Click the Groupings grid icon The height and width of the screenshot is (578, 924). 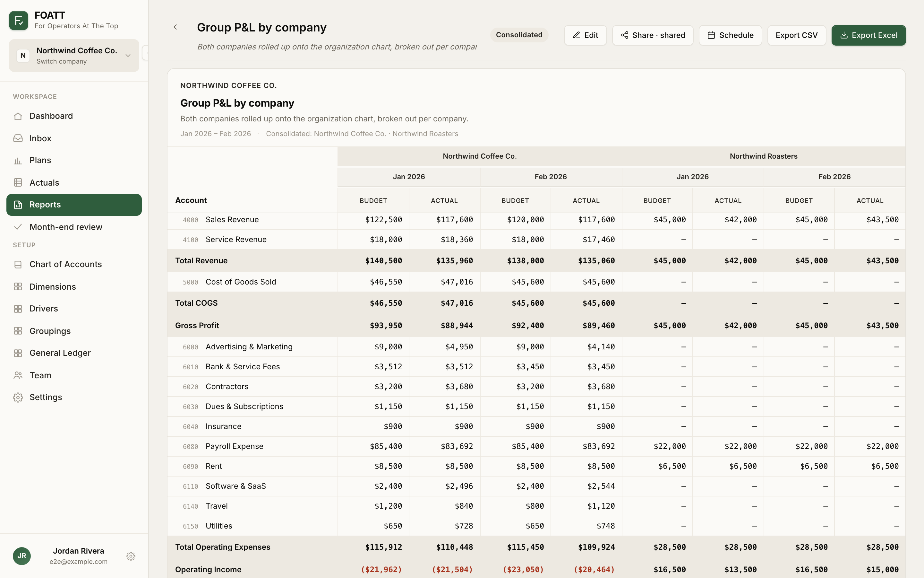pos(18,331)
